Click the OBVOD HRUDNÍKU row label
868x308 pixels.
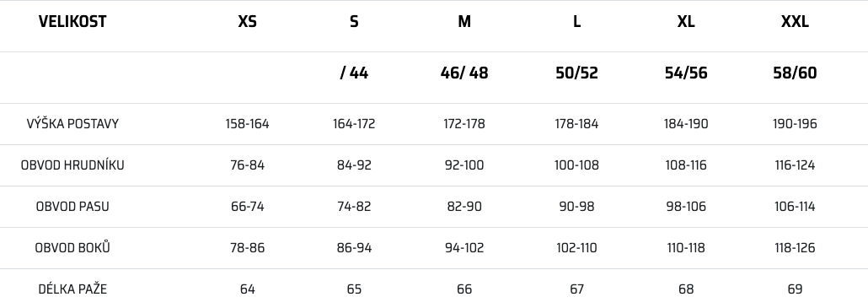(x=72, y=165)
